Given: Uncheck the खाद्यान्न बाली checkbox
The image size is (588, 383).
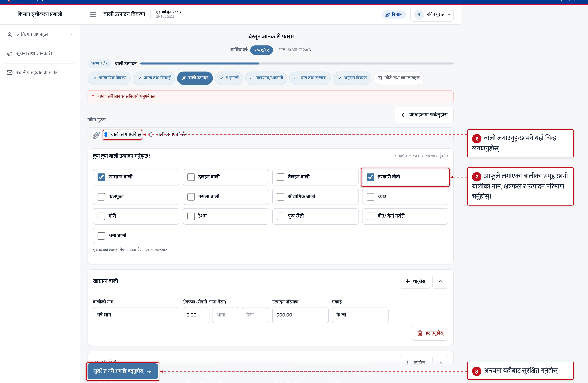Looking at the screenshot, I should (x=101, y=177).
